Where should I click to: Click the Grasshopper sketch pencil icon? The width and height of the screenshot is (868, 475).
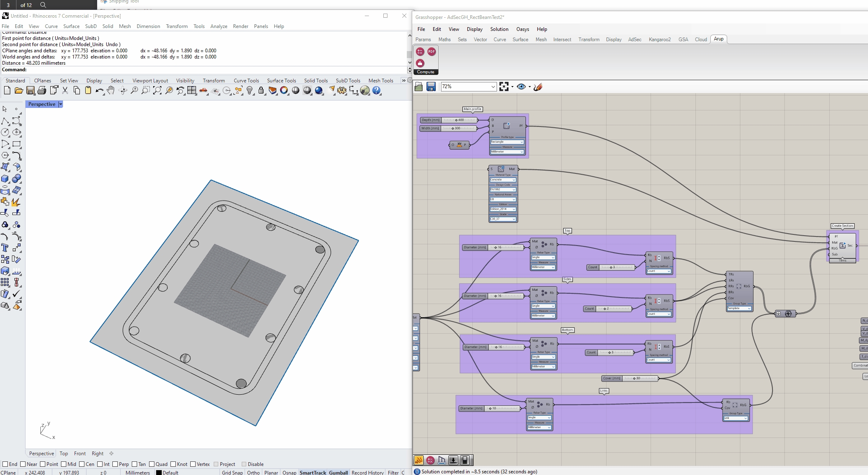click(x=538, y=87)
